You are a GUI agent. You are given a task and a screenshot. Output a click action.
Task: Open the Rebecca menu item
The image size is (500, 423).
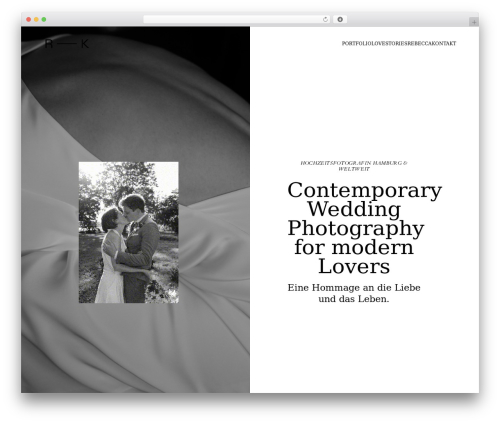click(420, 43)
